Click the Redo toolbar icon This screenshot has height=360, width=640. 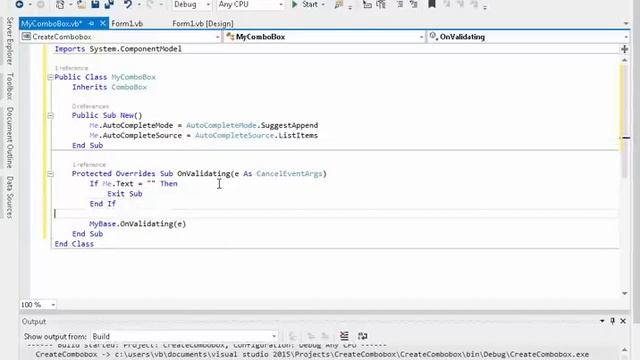point(150,4)
